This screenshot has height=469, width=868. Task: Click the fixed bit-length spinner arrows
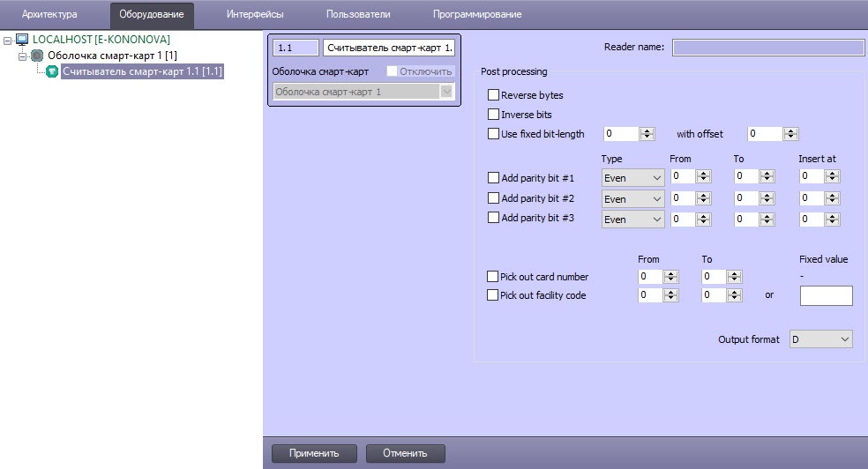[647, 134]
